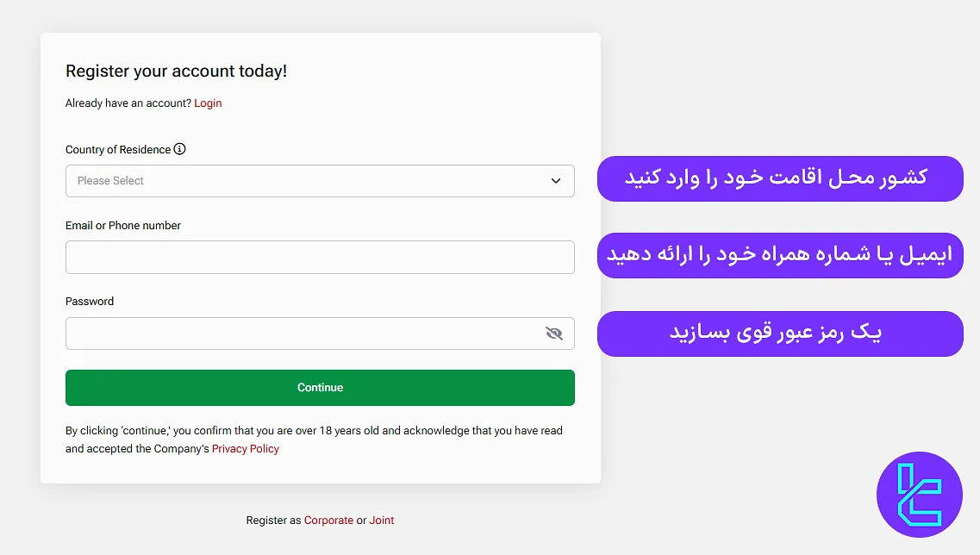Click the Persian tooltip beside the email field
This screenshot has width=980, height=555.
tap(780, 255)
